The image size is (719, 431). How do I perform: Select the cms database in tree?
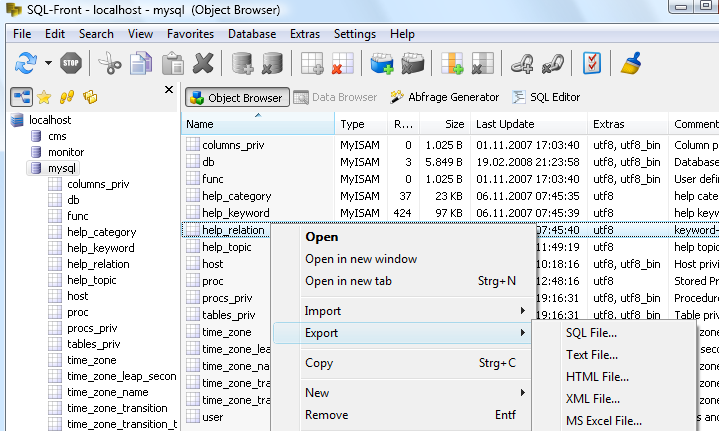(x=57, y=136)
